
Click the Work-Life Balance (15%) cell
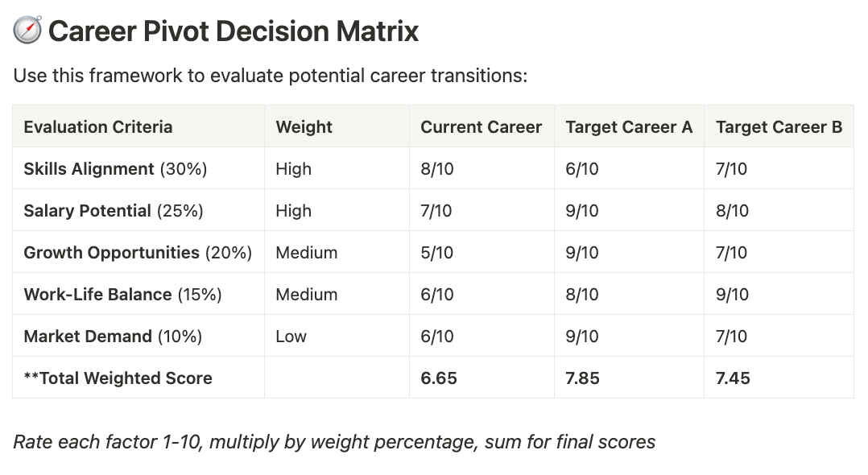[x=122, y=295]
